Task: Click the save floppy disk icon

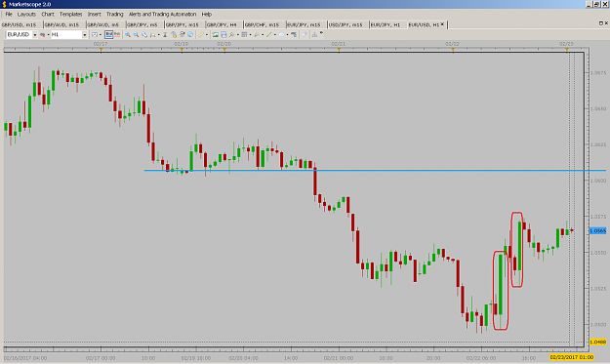Action: (224, 34)
